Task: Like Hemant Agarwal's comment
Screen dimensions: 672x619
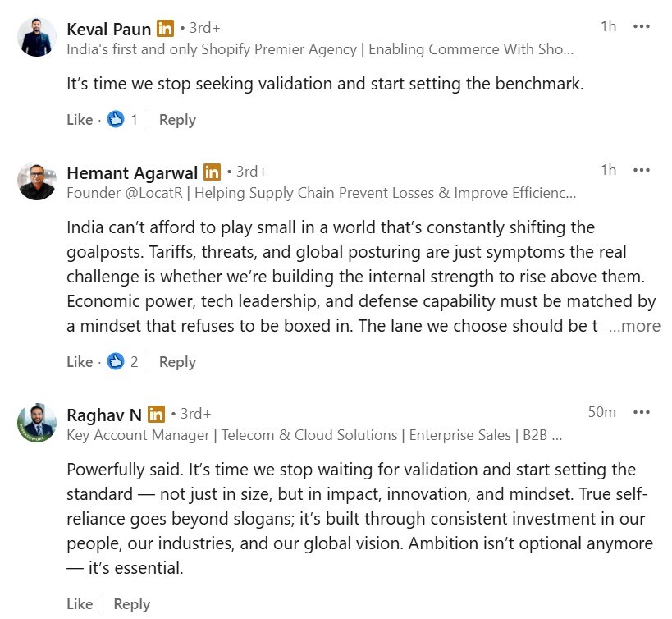Action: point(80,362)
